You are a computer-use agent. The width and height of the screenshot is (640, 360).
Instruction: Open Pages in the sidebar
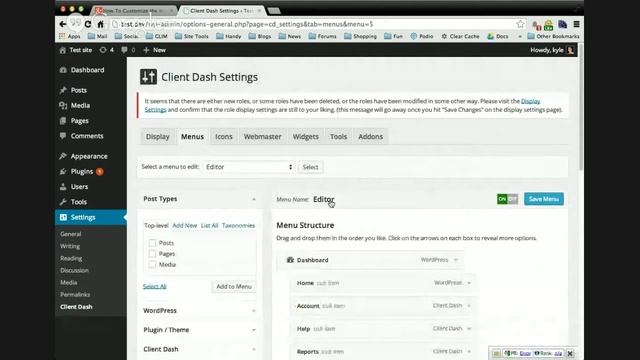pos(80,121)
